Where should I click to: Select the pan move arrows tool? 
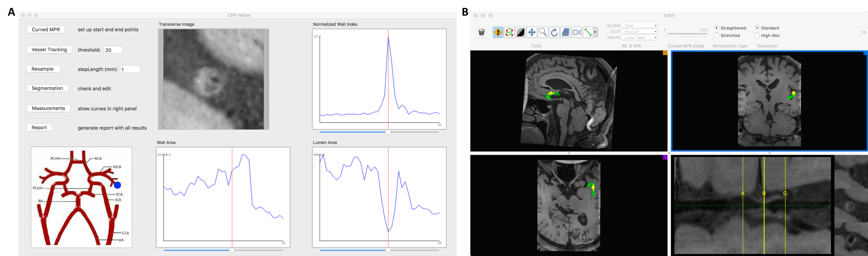point(532,32)
